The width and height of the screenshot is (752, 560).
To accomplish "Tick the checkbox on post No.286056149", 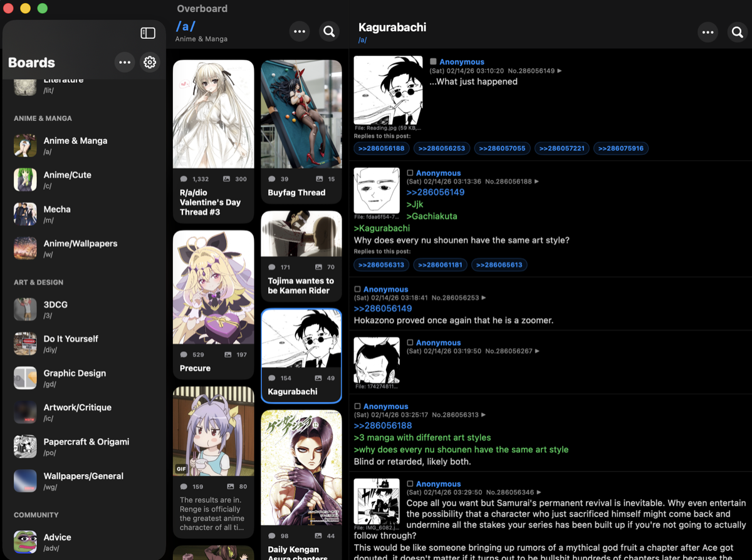I will pos(432,61).
